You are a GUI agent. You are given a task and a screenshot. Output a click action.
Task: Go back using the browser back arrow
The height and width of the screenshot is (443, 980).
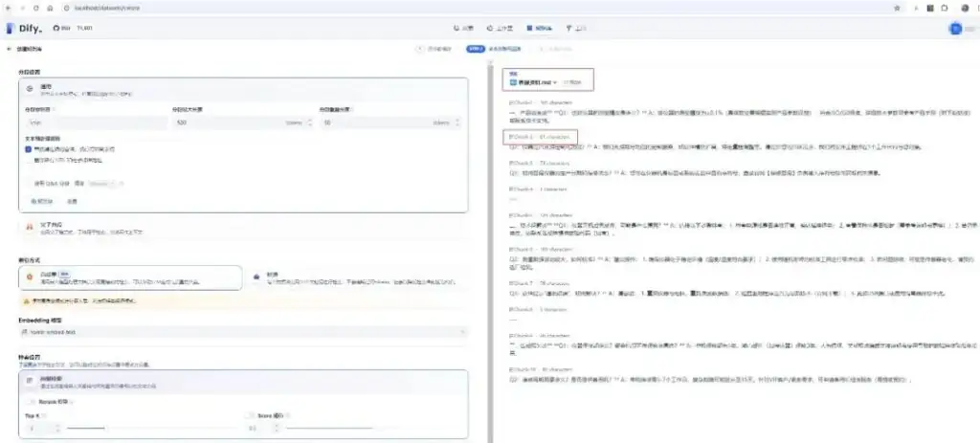8,8
